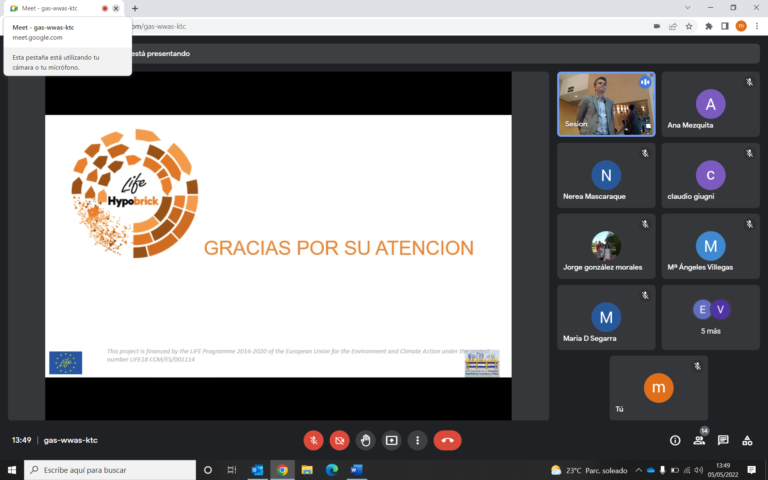Open the '5 más' additional participants tile
The width and height of the screenshot is (768, 480).
coord(710,317)
